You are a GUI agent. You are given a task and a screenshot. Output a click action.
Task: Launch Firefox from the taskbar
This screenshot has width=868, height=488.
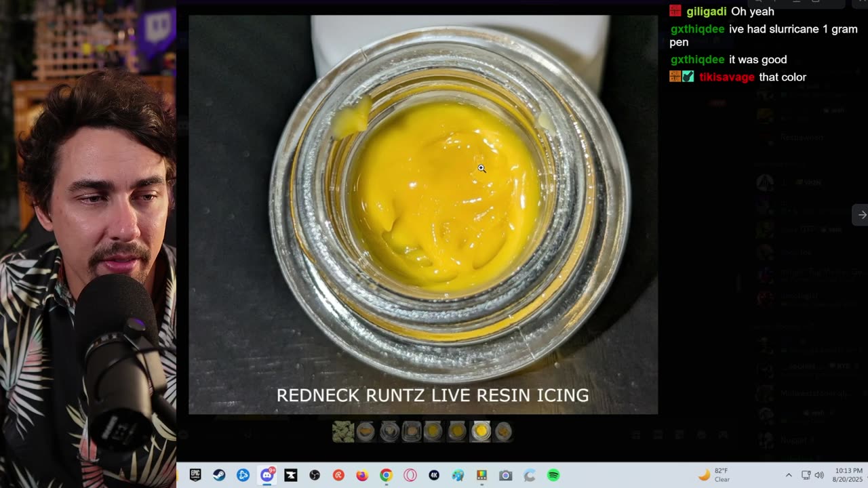pyautogui.click(x=362, y=475)
